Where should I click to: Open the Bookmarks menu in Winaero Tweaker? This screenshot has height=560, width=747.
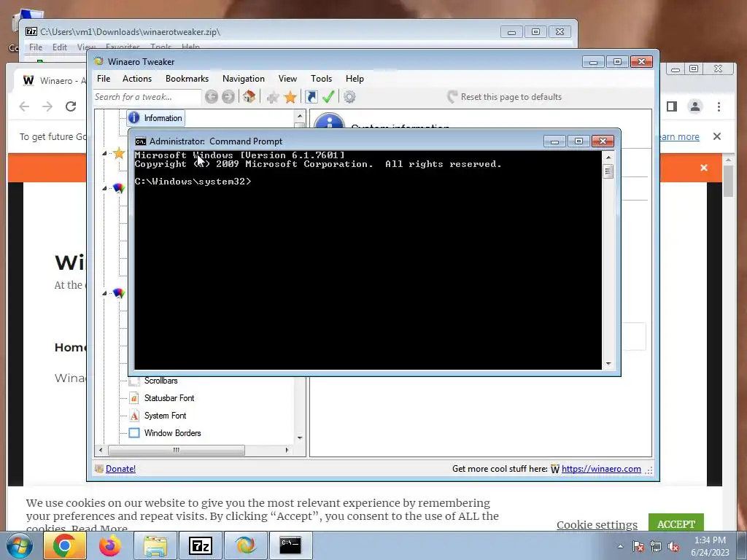[187, 79]
